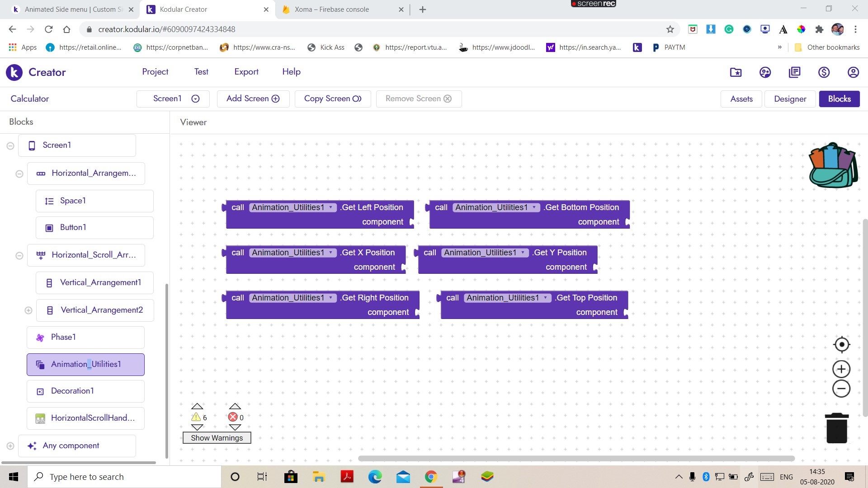Image resolution: width=868 pixels, height=488 pixels.
Task: Click the Kodular Creator logo
Action: tap(14, 72)
